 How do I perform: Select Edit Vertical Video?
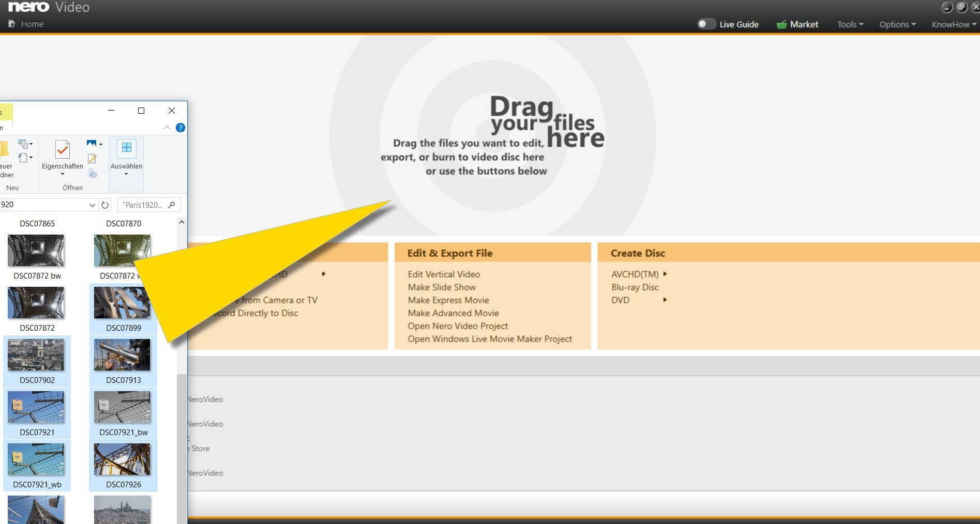tap(444, 274)
